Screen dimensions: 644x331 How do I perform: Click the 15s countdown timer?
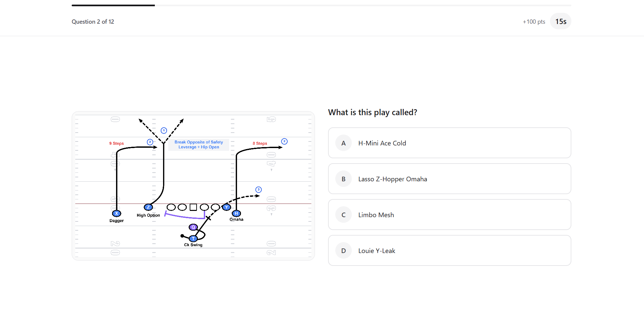click(561, 22)
